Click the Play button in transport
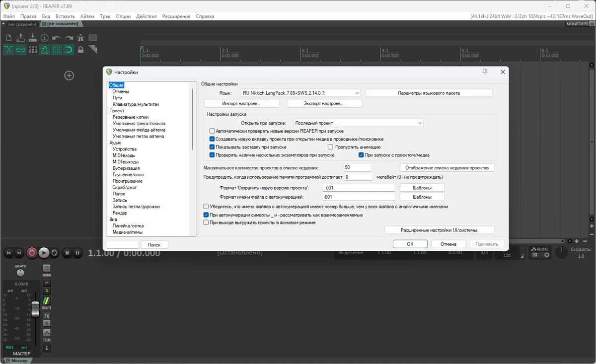 (44, 253)
